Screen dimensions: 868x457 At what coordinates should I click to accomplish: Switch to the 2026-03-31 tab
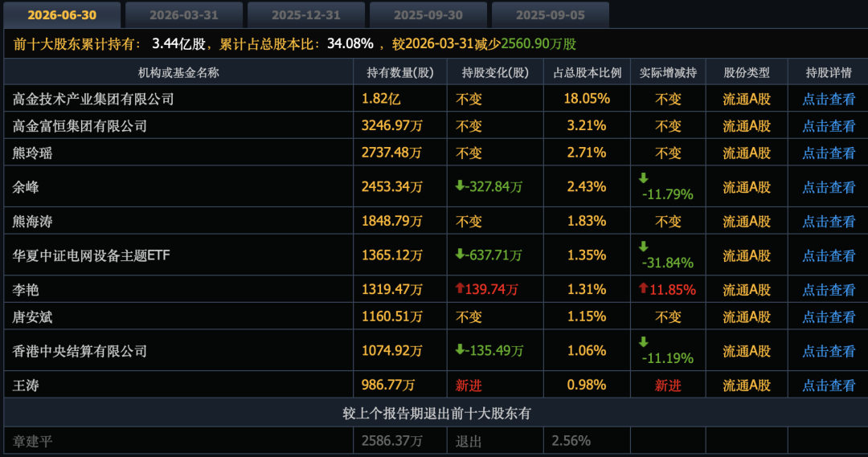(184, 15)
